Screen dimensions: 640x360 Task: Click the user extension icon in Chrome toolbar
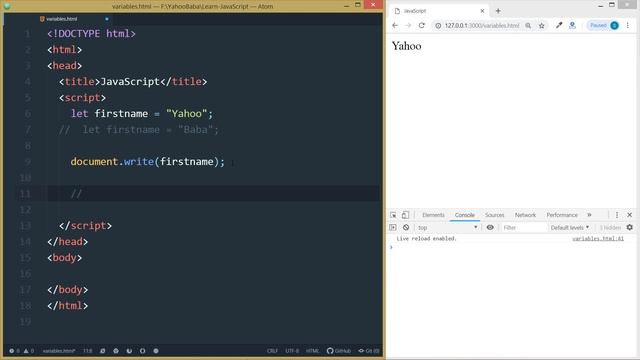click(572, 25)
